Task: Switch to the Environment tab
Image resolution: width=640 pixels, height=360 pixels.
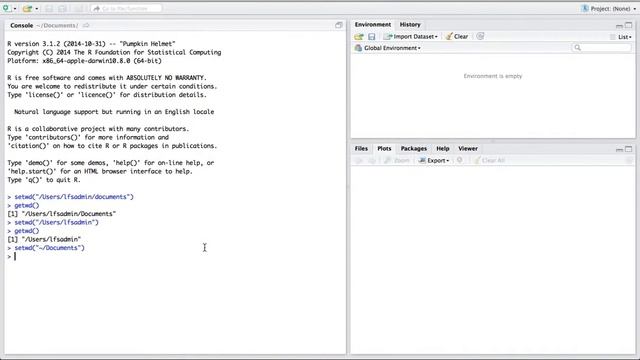Action: pos(373,24)
